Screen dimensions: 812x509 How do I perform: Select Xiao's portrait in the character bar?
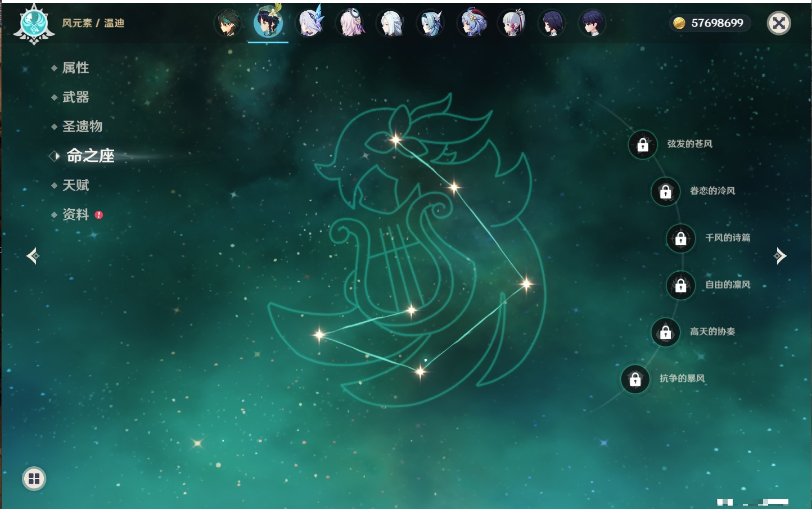click(x=228, y=24)
